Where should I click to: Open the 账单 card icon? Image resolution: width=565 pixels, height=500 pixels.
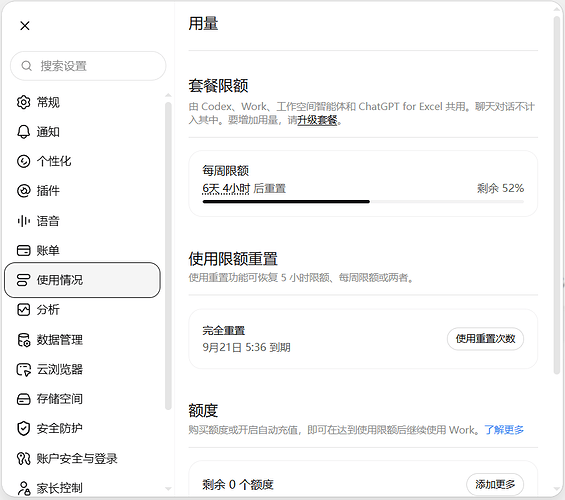(23, 250)
